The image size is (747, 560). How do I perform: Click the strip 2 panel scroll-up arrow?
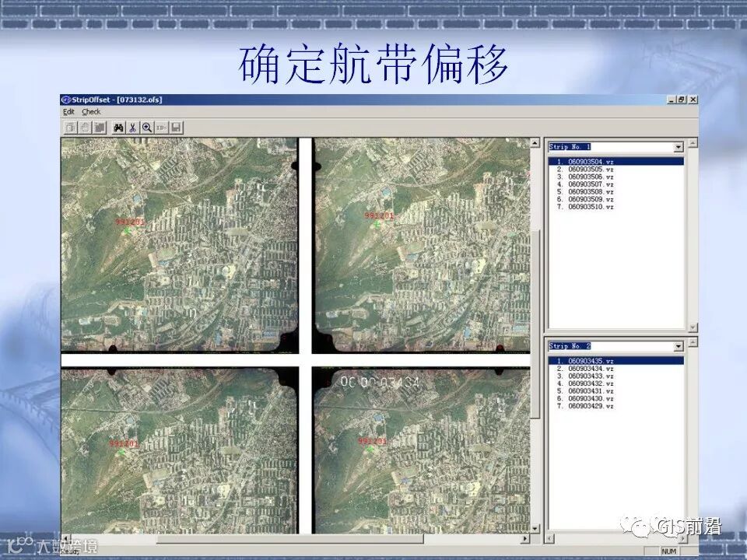tap(693, 342)
